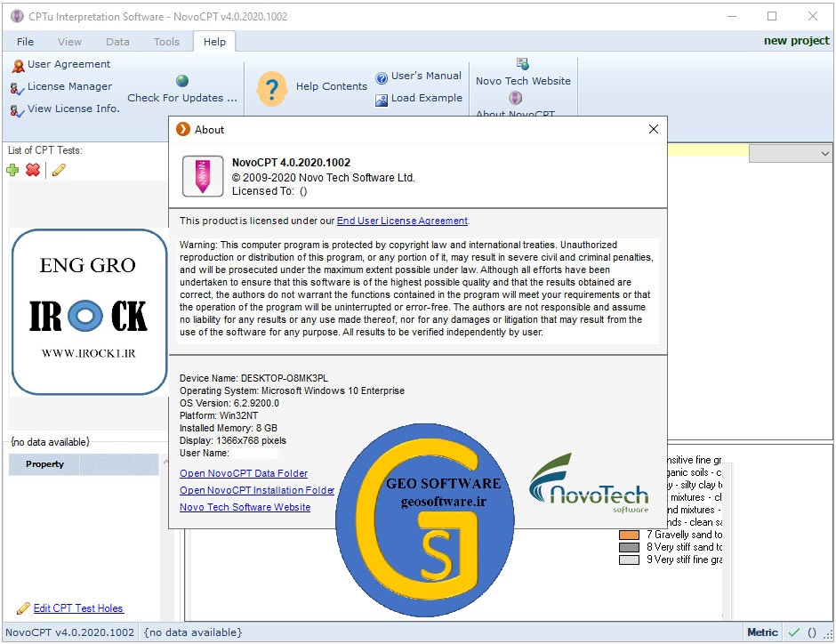
Task: Click the pencil edit icon in CPT list toolbar
Action: coord(59,170)
